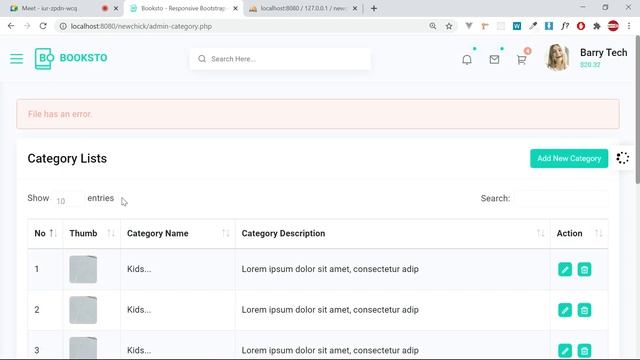
Task: Edit category in row 2
Action: tap(565, 310)
